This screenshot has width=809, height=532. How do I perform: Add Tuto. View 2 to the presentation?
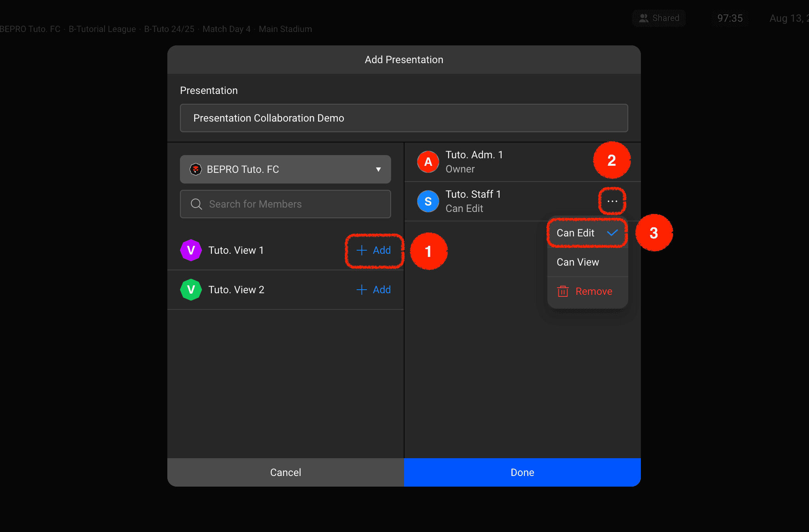[x=373, y=290]
